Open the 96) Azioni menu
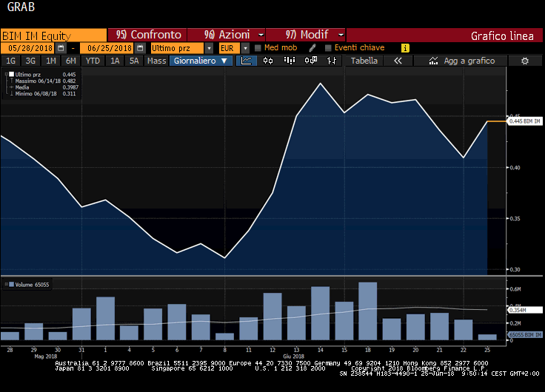 tap(225, 35)
